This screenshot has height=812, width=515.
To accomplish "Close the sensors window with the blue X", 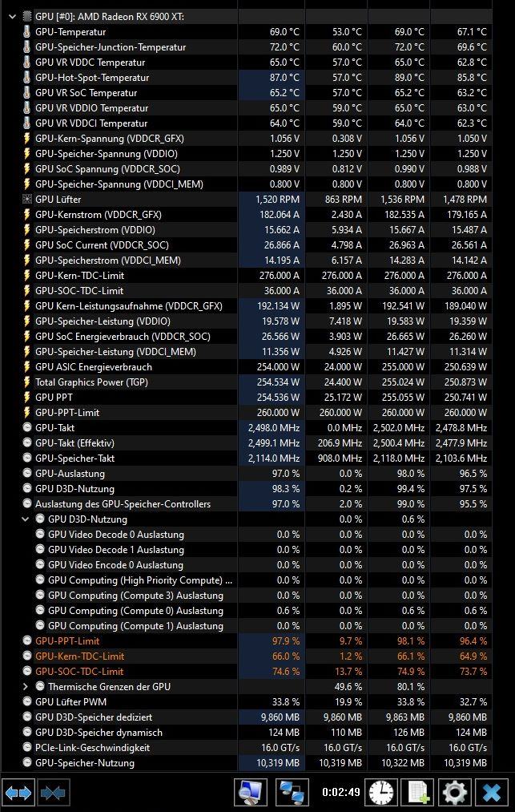I will coord(492,792).
